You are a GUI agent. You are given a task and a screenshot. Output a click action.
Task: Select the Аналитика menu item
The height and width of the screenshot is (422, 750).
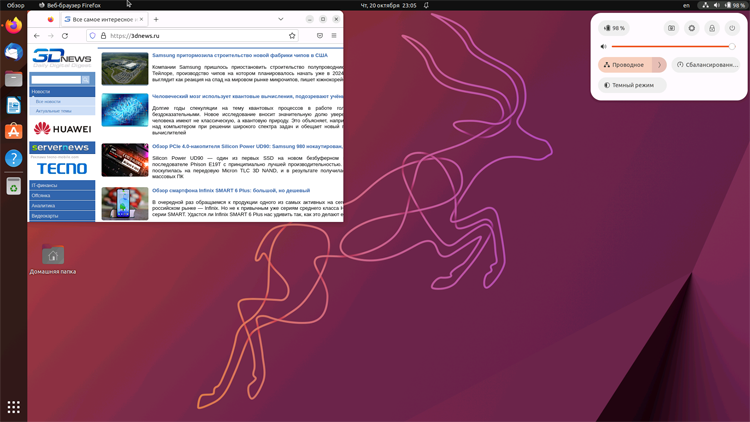pyautogui.click(x=44, y=205)
